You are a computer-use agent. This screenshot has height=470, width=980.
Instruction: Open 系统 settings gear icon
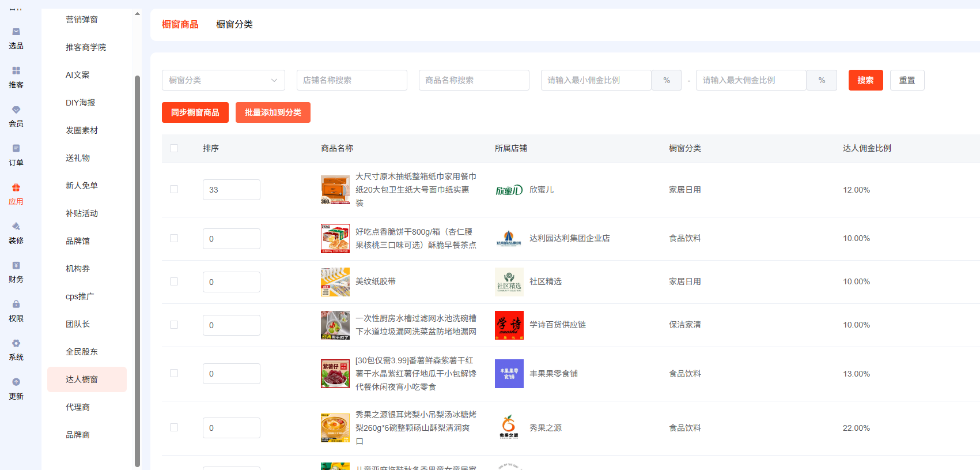tap(16, 344)
